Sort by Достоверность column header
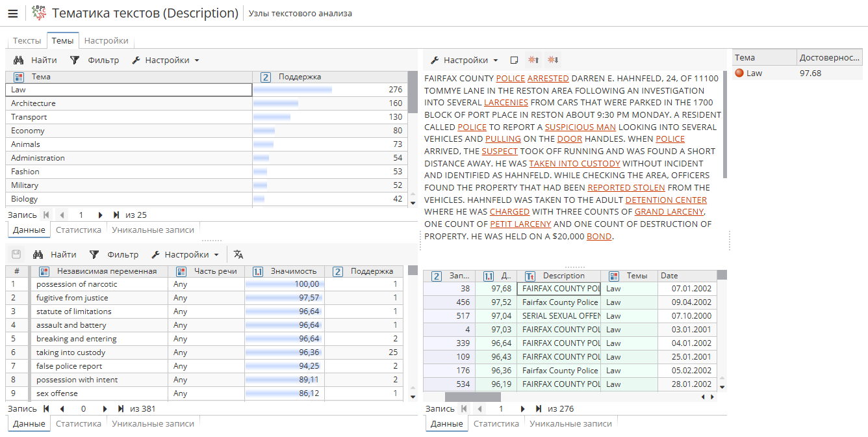868x437 pixels. click(830, 57)
